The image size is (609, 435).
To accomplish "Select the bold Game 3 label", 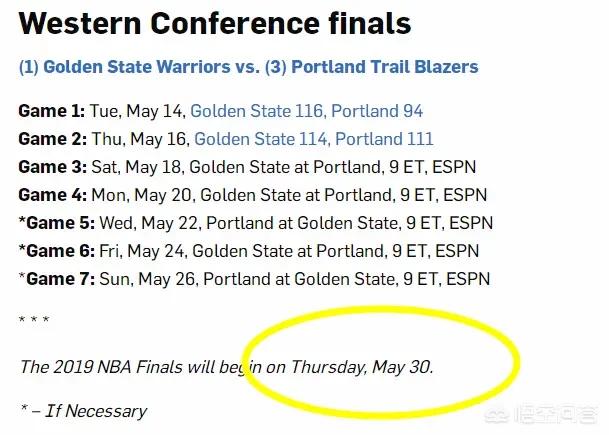I will coord(52,167).
